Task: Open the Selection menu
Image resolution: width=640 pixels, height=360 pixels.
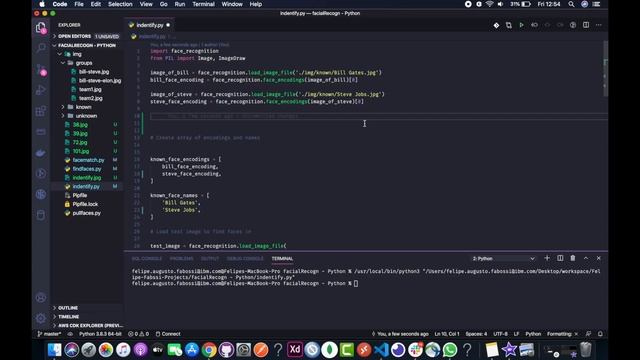Action: coord(120,4)
